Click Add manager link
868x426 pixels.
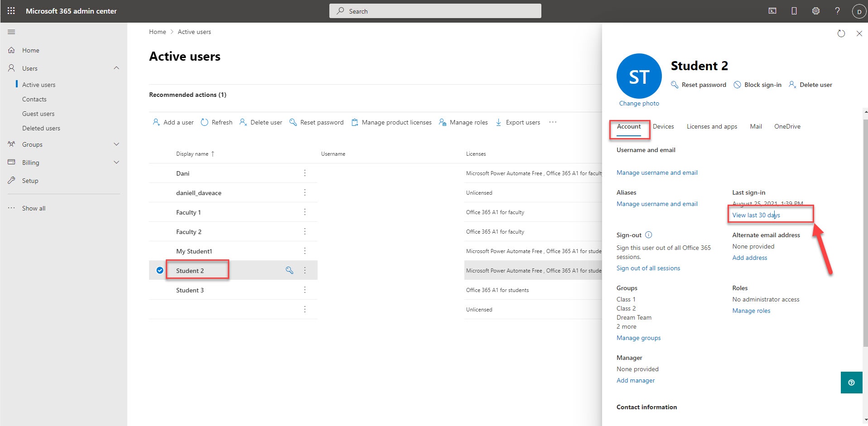(x=636, y=380)
